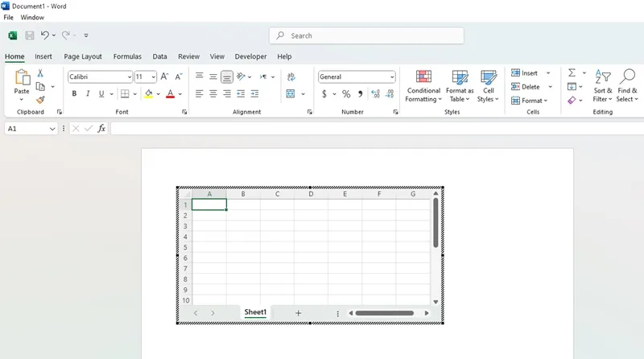
Task: Open Sort & Filter tool
Action: coord(602,86)
